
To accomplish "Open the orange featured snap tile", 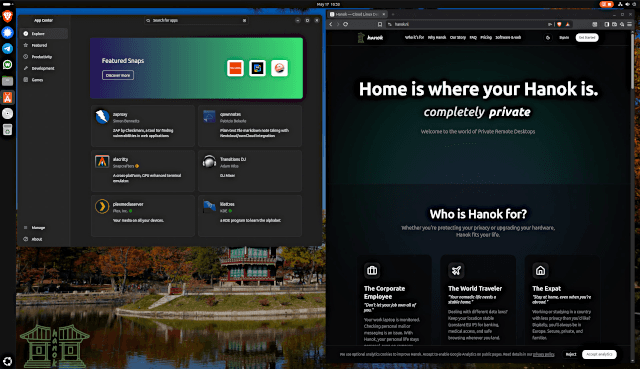I will [x=235, y=68].
